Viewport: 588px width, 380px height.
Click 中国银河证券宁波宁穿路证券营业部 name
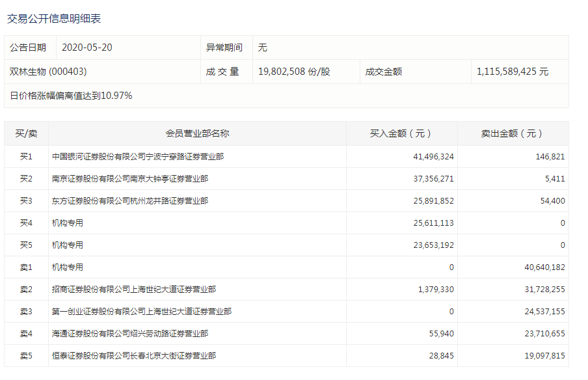click(x=138, y=156)
